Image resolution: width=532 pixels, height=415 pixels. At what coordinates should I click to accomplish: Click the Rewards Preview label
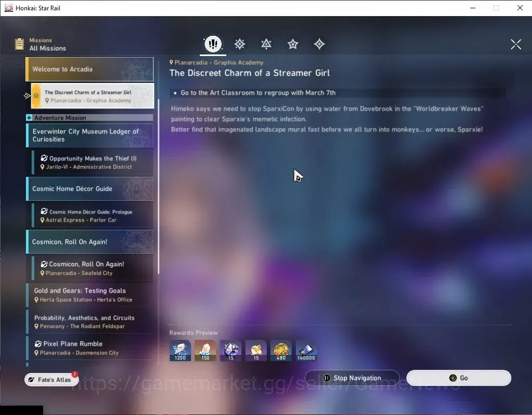coord(194,333)
